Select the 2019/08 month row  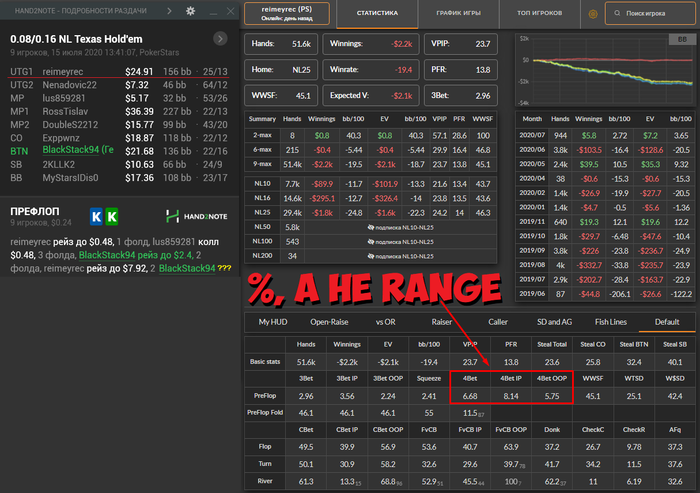(605, 265)
